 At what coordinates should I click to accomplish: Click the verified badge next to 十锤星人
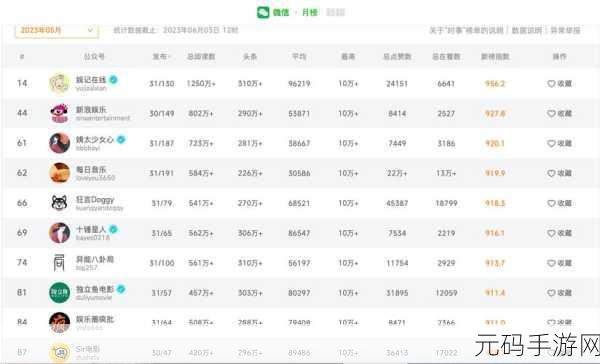click(113, 229)
